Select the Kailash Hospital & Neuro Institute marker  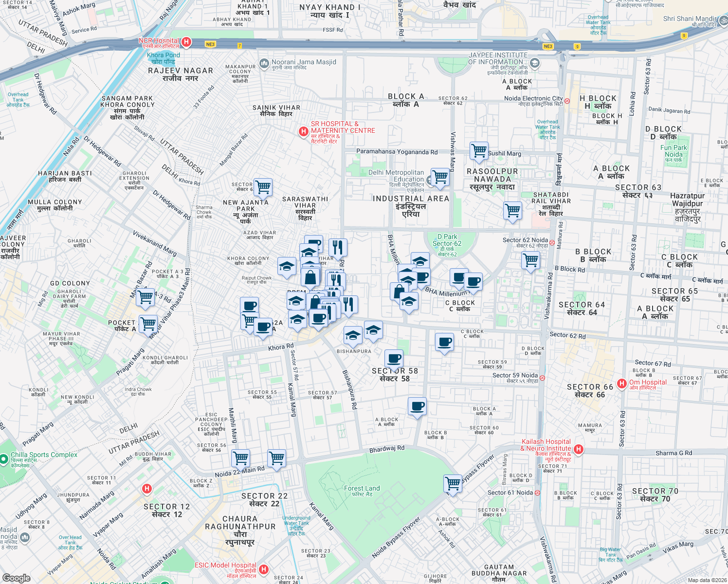[x=578, y=449]
